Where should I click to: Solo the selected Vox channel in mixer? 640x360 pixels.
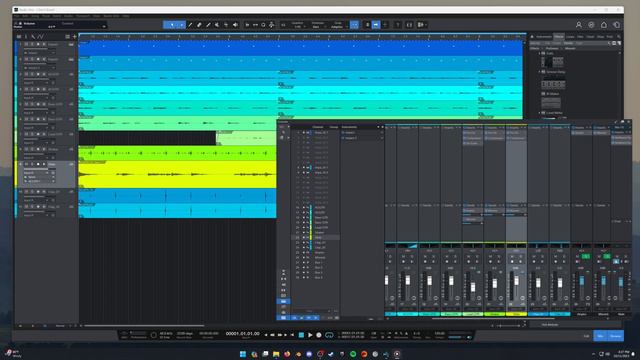coord(520,257)
